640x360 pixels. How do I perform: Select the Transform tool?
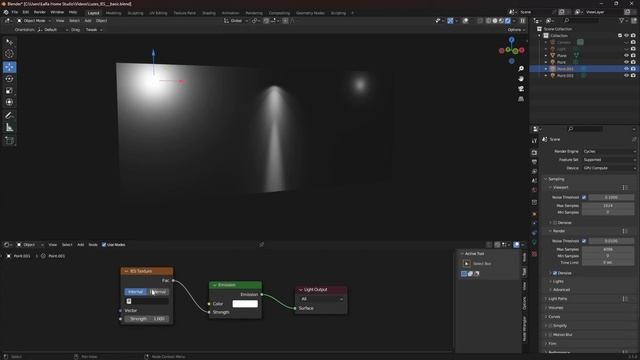coord(9,102)
